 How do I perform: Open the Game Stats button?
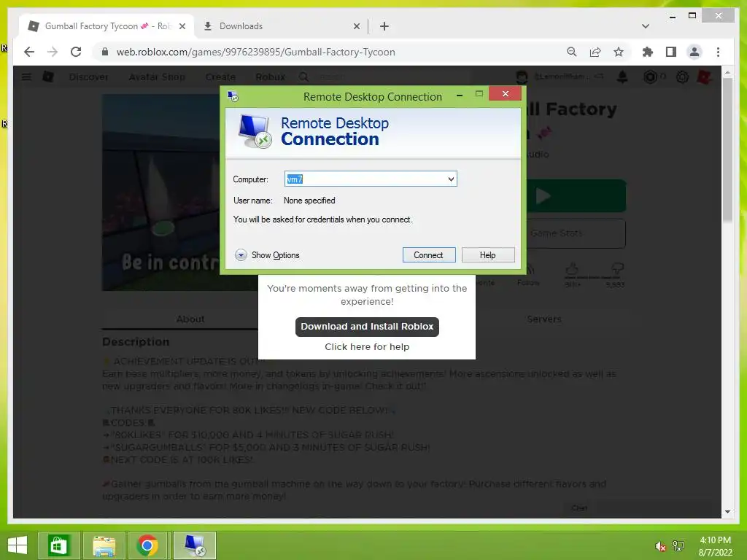click(x=576, y=233)
